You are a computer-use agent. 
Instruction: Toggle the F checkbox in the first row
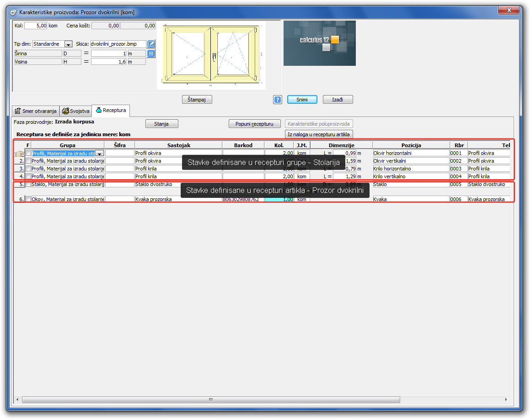point(28,153)
